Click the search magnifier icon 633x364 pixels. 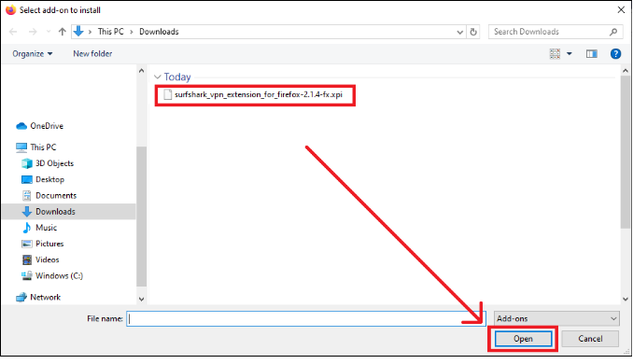(x=613, y=32)
